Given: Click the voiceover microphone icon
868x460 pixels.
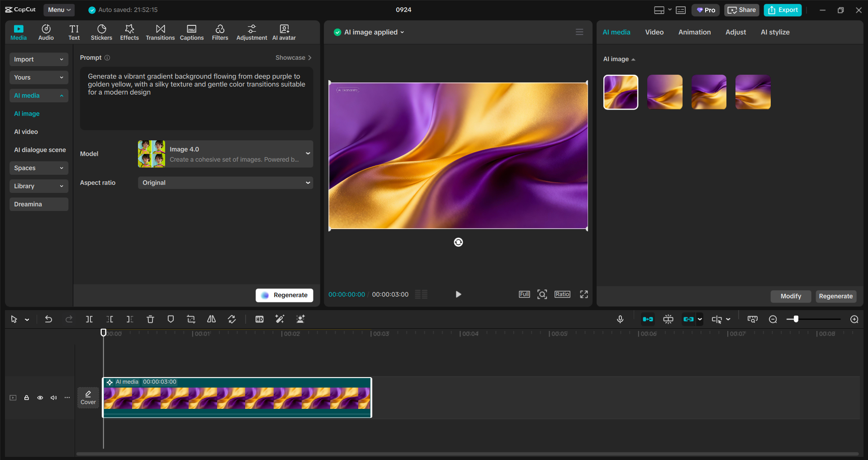Looking at the screenshot, I should tap(620, 319).
